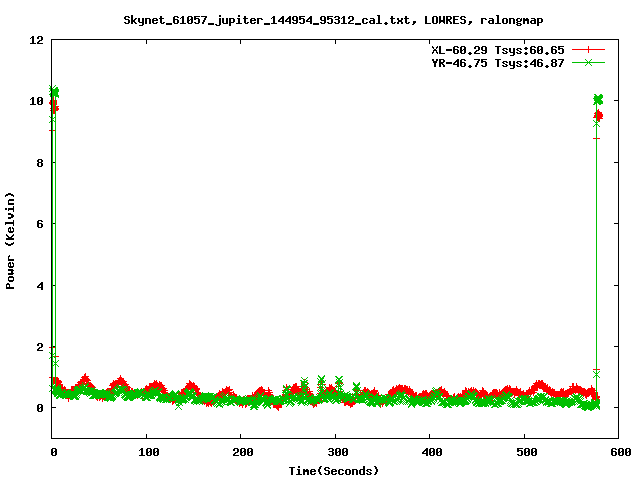This screenshot has height=480, width=640.
Task: Click the 500 tick label on x-axis
Action: click(524, 453)
